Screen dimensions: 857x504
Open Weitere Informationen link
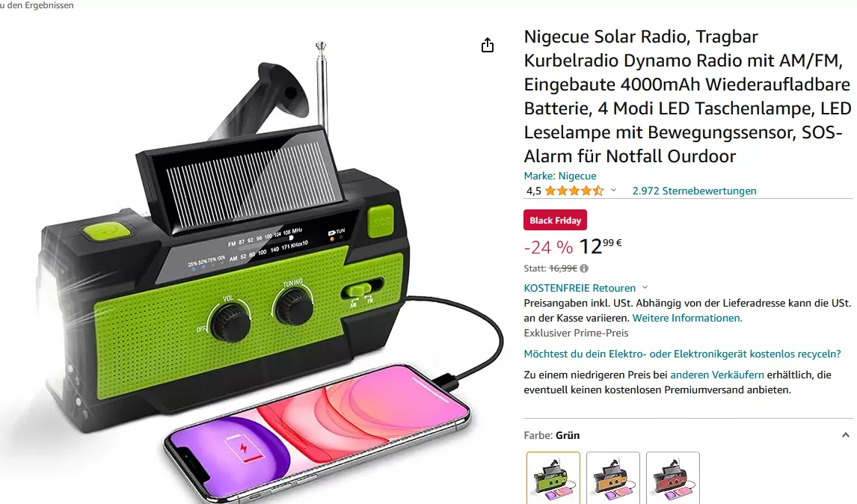pyautogui.click(x=687, y=318)
